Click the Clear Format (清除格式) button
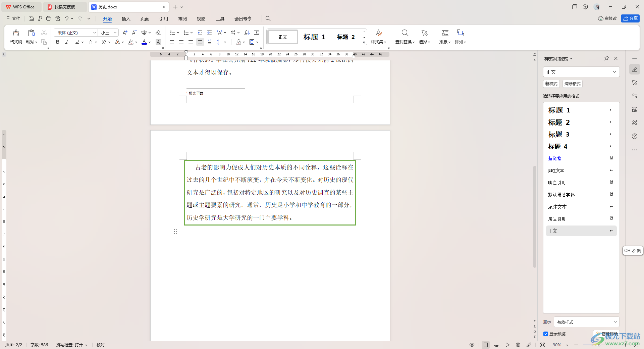 572,84
